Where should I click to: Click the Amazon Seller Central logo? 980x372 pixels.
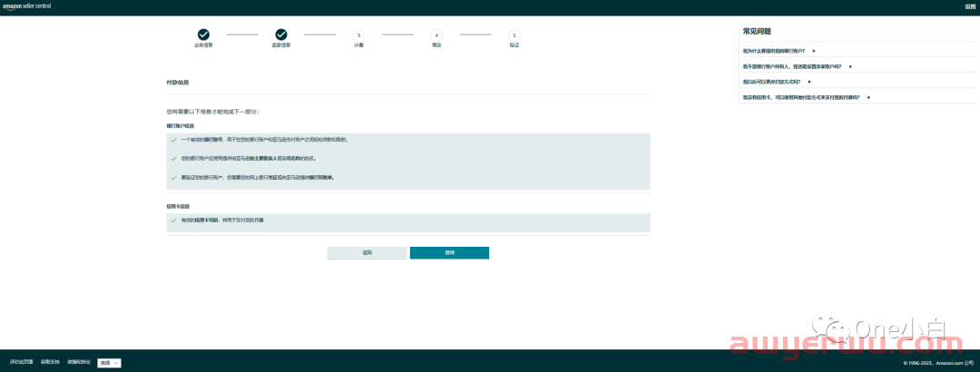[29, 6]
